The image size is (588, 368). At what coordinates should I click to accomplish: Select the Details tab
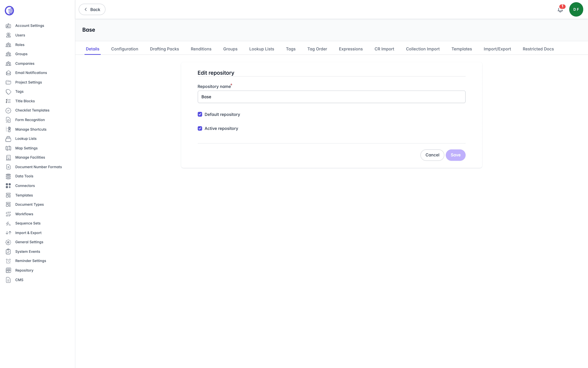(x=93, y=49)
